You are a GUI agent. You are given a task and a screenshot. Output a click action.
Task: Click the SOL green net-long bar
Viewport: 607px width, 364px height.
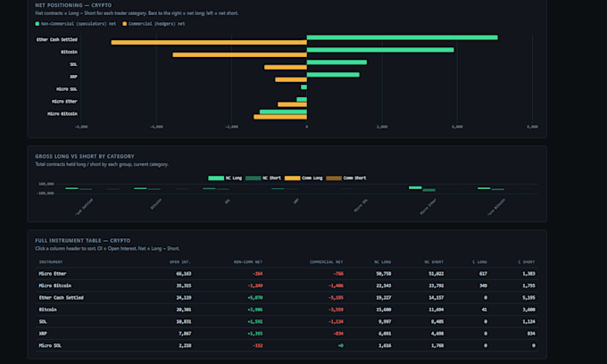pyautogui.click(x=337, y=62)
